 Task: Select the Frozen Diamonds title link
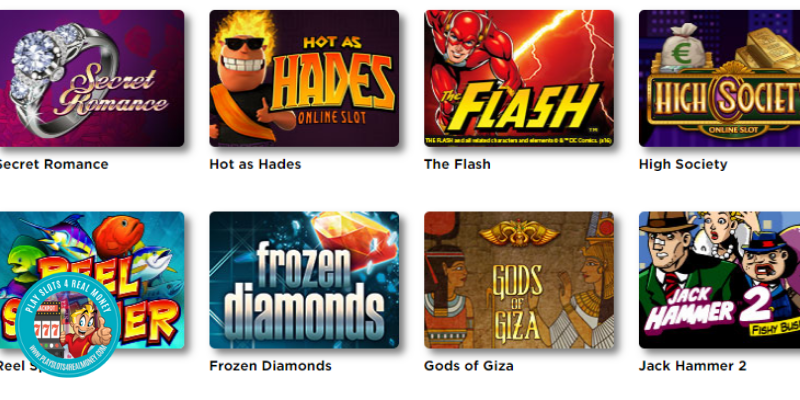coord(270,366)
